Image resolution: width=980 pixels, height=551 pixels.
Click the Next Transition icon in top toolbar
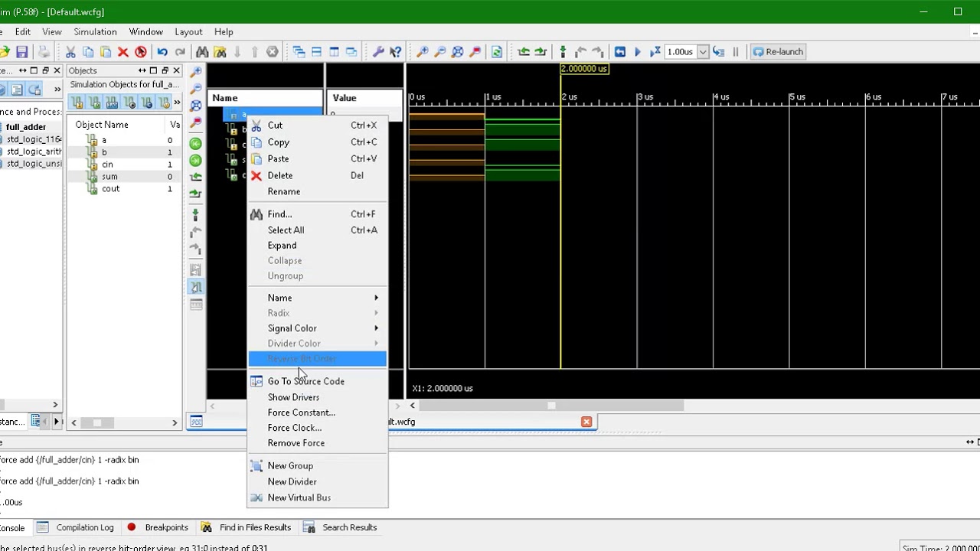point(541,52)
